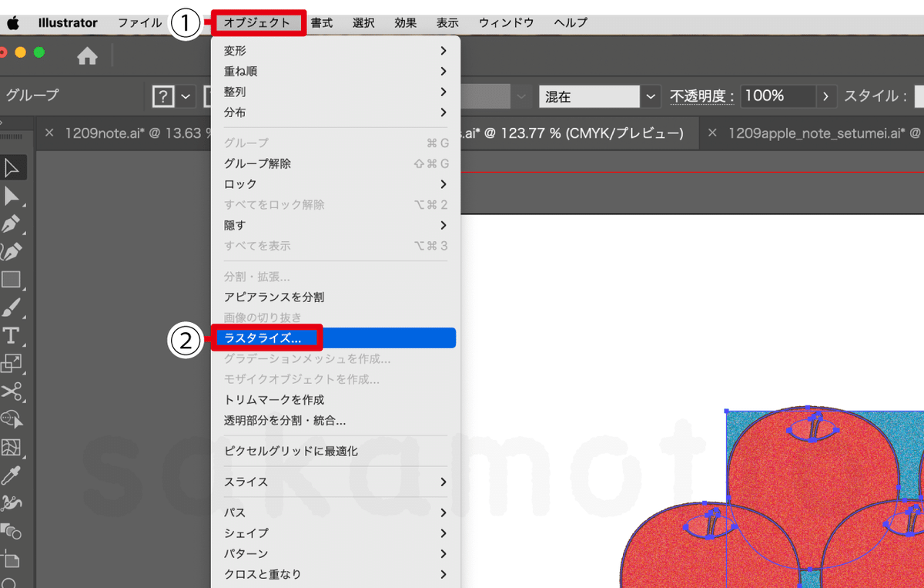Screen dimensions: 924x588
Task: Open the Illustrator application menu
Action: click(68, 22)
